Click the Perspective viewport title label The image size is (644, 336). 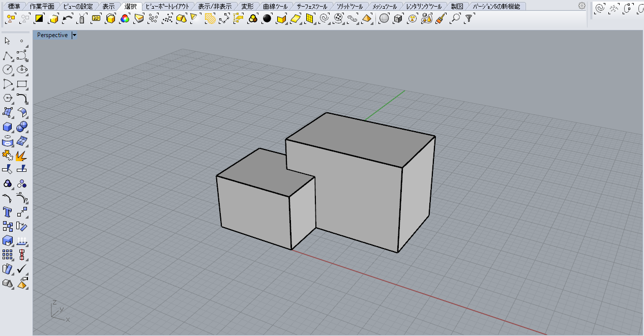point(52,35)
